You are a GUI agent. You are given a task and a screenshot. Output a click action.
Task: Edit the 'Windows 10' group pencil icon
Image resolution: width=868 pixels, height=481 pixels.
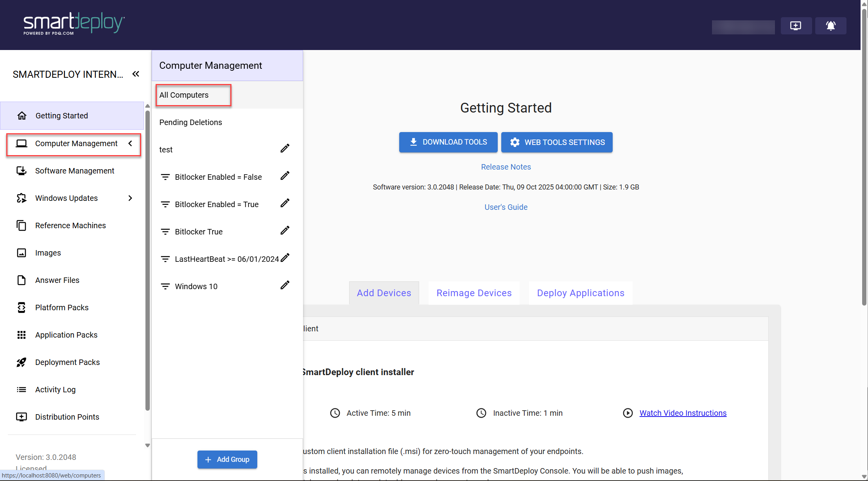285,285
